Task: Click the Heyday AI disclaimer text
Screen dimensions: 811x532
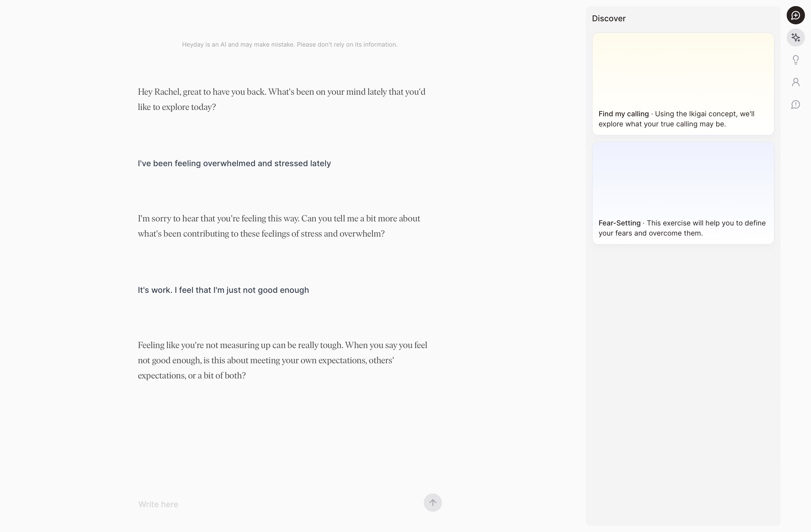Action: [289, 45]
